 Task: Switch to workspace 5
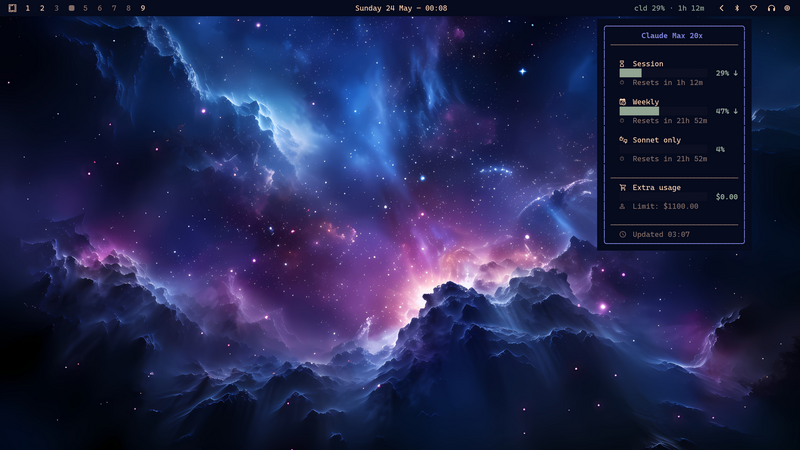(85, 8)
